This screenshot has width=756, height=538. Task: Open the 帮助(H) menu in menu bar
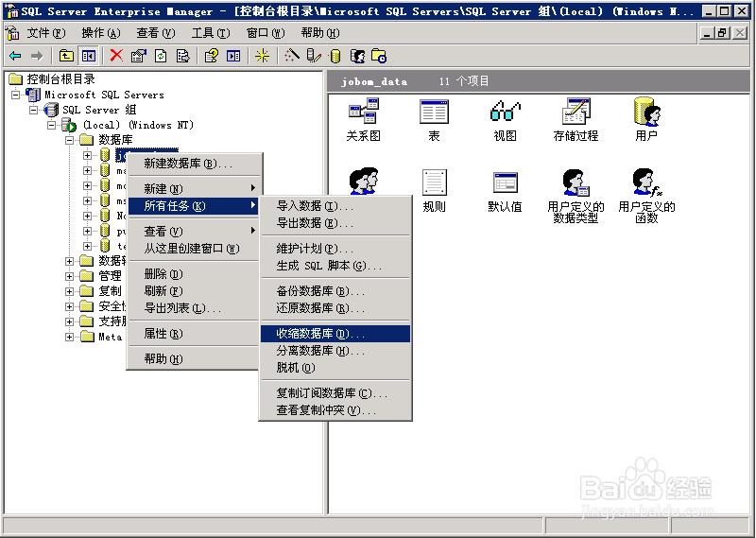[x=320, y=33]
